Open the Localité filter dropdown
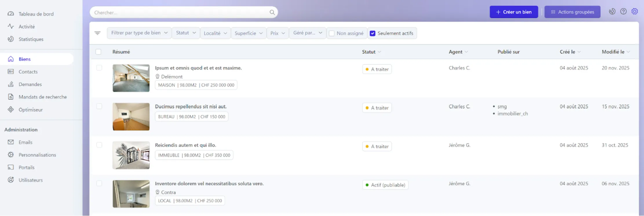 click(215, 33)
